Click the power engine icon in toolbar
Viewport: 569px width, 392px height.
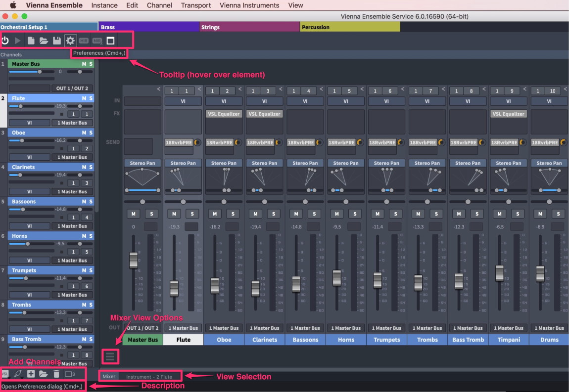tap(5, 40)
